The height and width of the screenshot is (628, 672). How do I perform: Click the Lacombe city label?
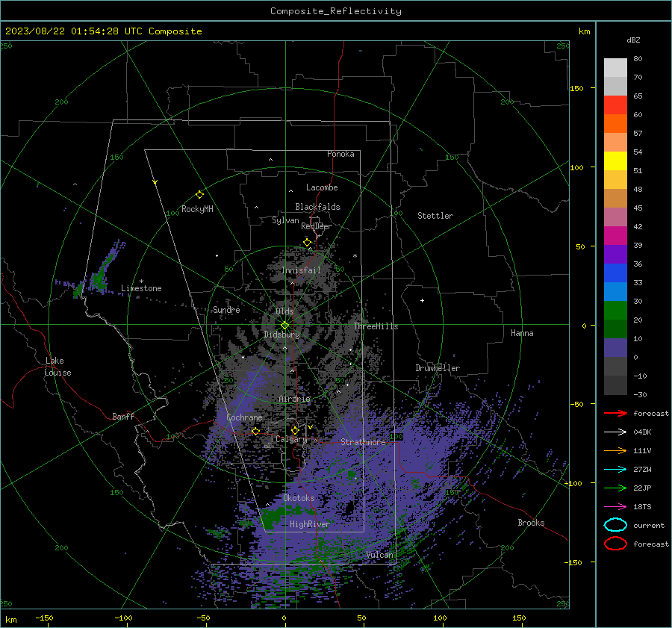[322, 187]
